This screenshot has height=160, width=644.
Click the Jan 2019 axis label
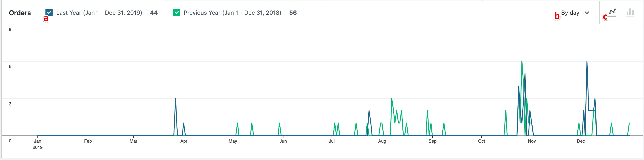pyautogui.click(x=37, y=144)
